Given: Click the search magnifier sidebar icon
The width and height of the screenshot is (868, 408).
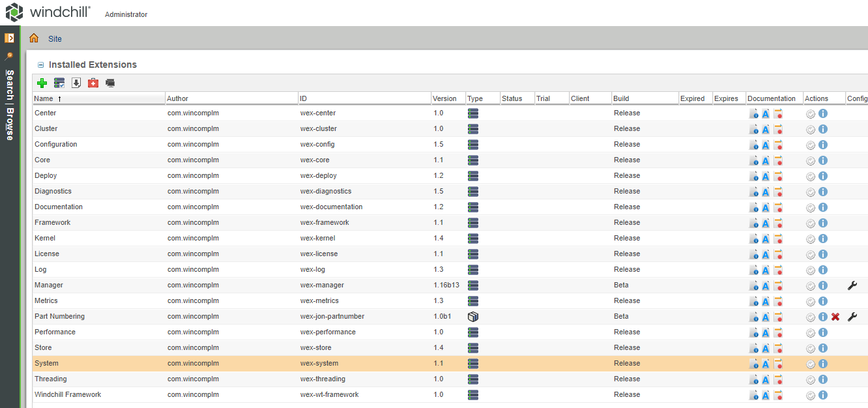Looking at the screenshot, I should click(9, 57).
